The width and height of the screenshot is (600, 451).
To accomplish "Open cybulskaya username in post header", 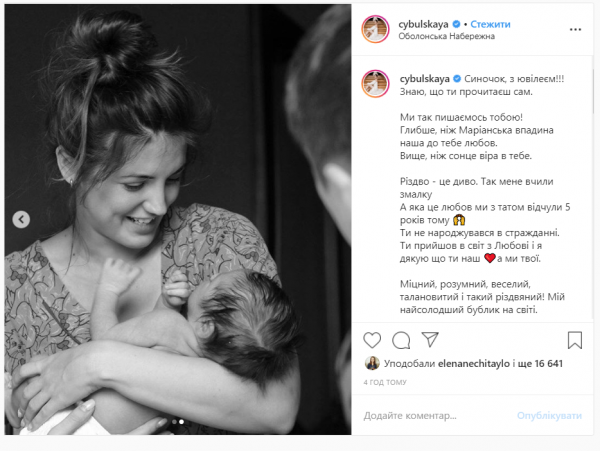I will pyautogui.click(x=423, y=24).
